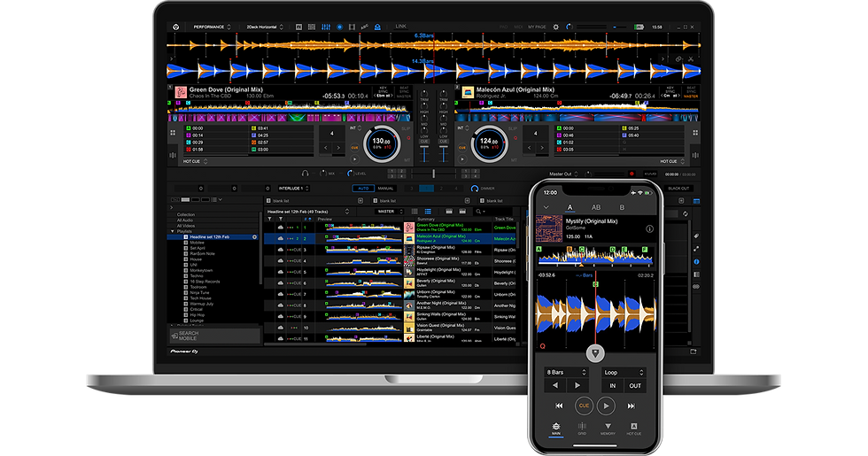Image resolution: width=868 pixels, height=456 pixels.
Task: Click the headphones icon below decks
Action: (305, 174)
